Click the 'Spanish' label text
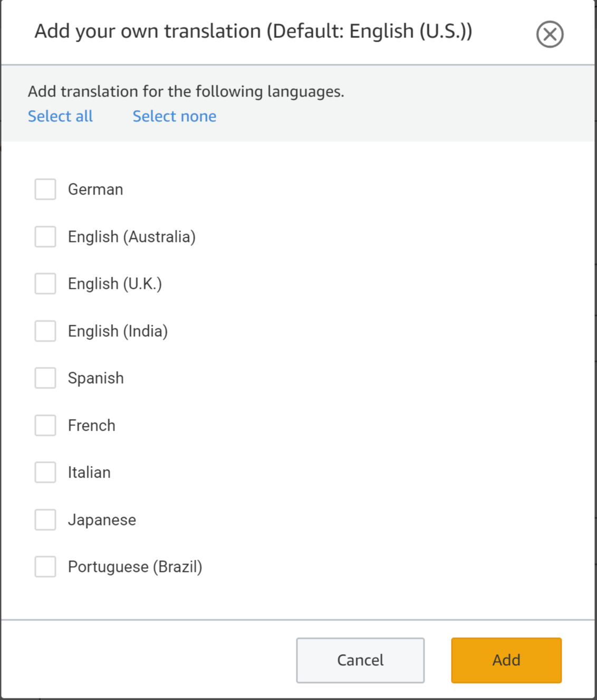 (95, 378)
